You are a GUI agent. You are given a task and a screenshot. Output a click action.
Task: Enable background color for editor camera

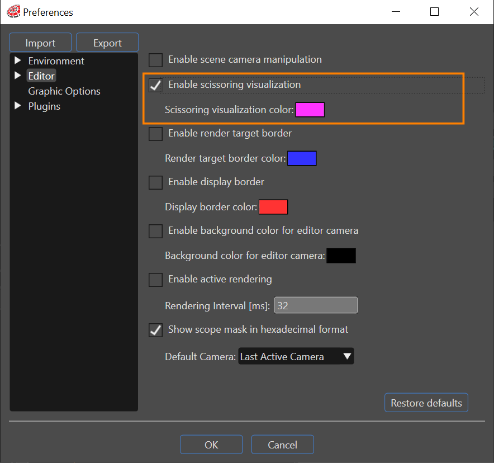(x=156, y=231)
